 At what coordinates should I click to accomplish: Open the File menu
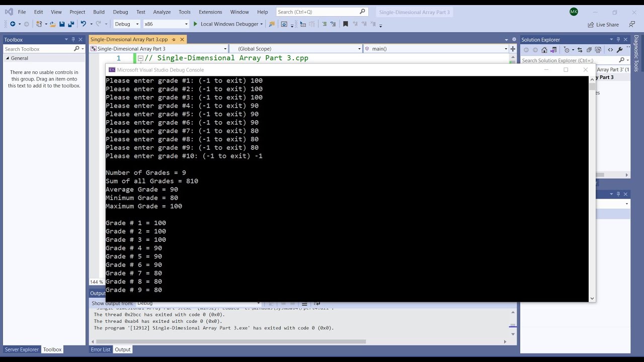tap(22, 12)
